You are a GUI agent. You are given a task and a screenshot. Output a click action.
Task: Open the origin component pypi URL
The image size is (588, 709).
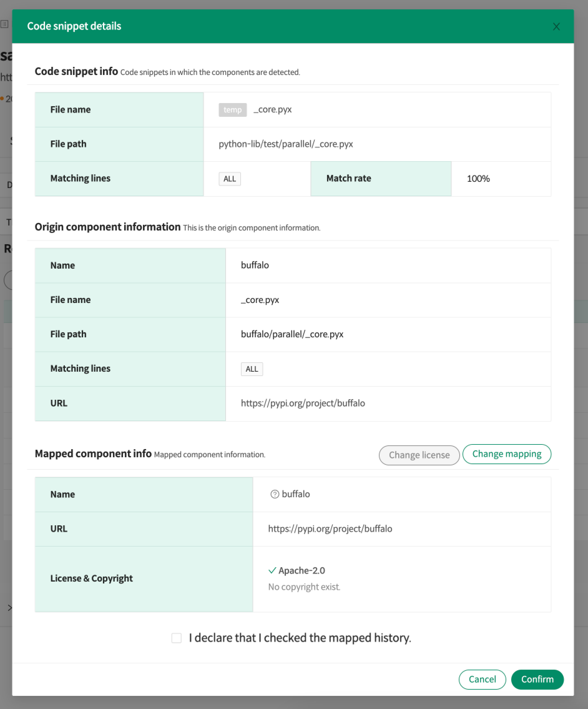click(x=303, y=403)
